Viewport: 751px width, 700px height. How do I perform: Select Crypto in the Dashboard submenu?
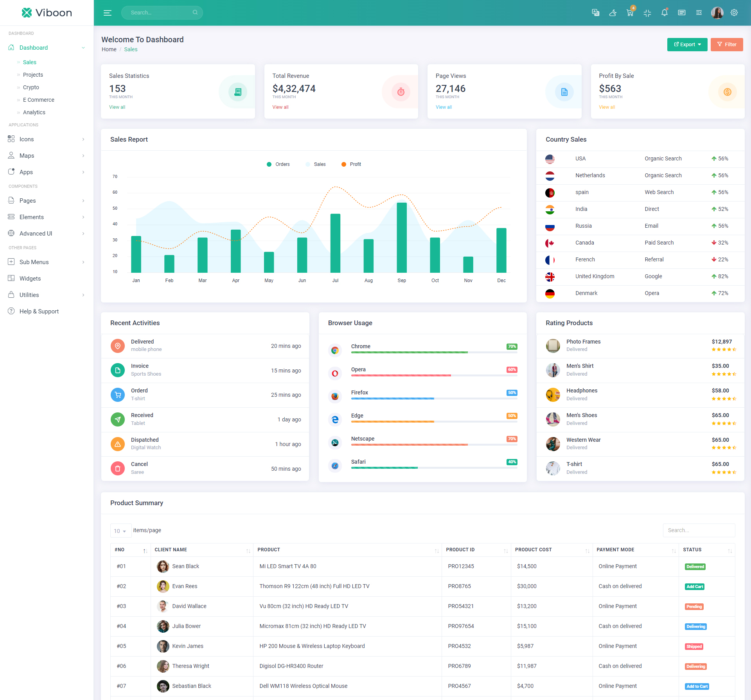[31, 87]
